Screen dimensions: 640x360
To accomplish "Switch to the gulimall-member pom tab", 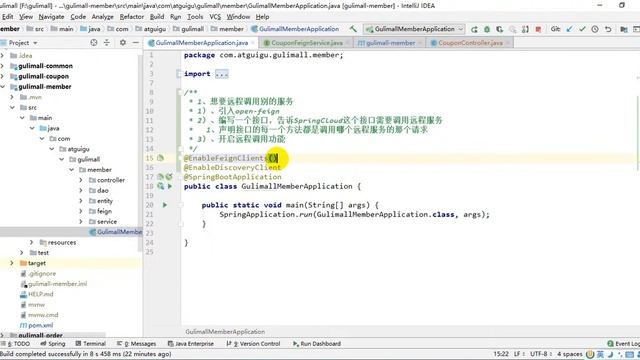I will coord(390,43).
